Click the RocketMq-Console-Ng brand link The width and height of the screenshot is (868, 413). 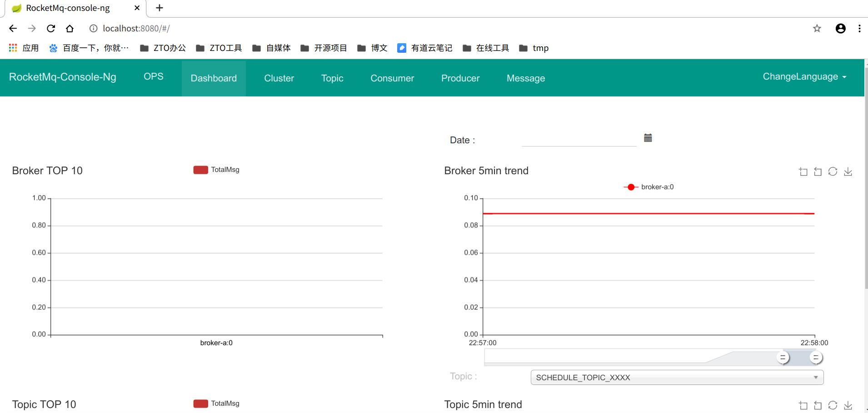[63, 77]
